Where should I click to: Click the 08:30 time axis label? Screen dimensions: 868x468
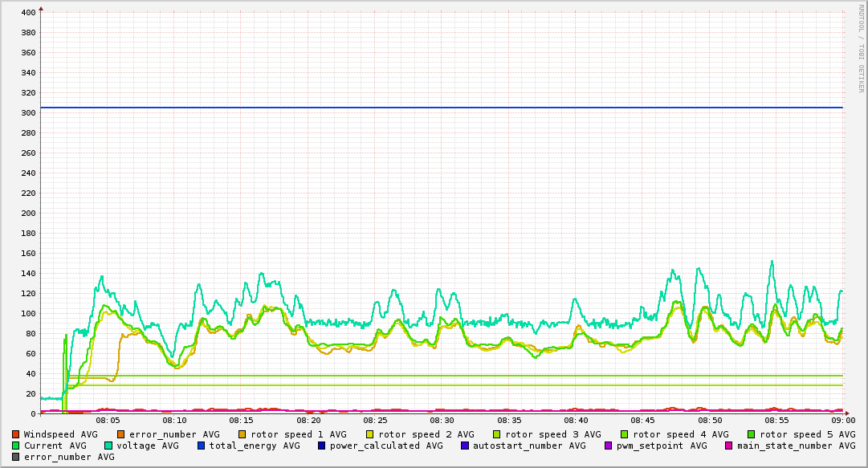pos(442,420)
